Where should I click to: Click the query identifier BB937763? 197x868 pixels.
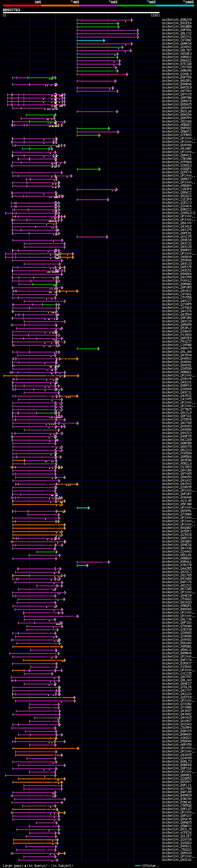pyautogui.click(x=11, y=10)
